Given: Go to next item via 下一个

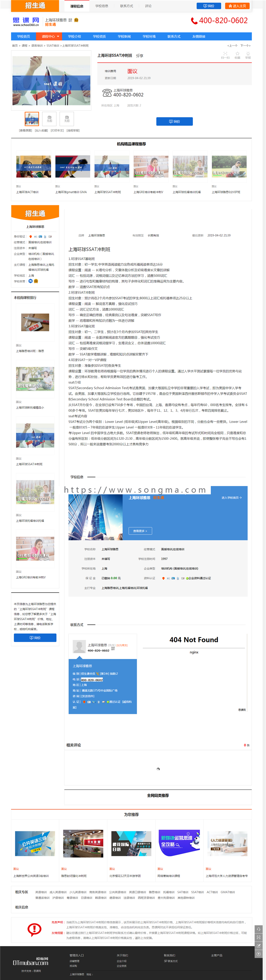Looking at the screenshot, I should (x=245, y=46).
